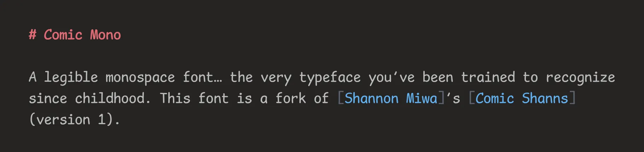The height and width of the screenshot is (152, 644).
Task: Place cursor on the word "since"
Action: coord(48,98)
